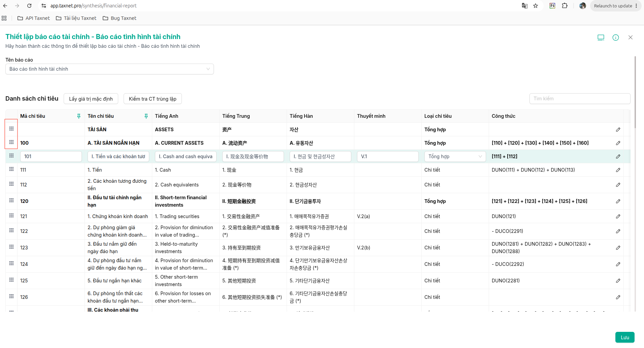Click the screen layout icon near info button
The width and height of the screenshot is (644, 348).
coord(601,37)
